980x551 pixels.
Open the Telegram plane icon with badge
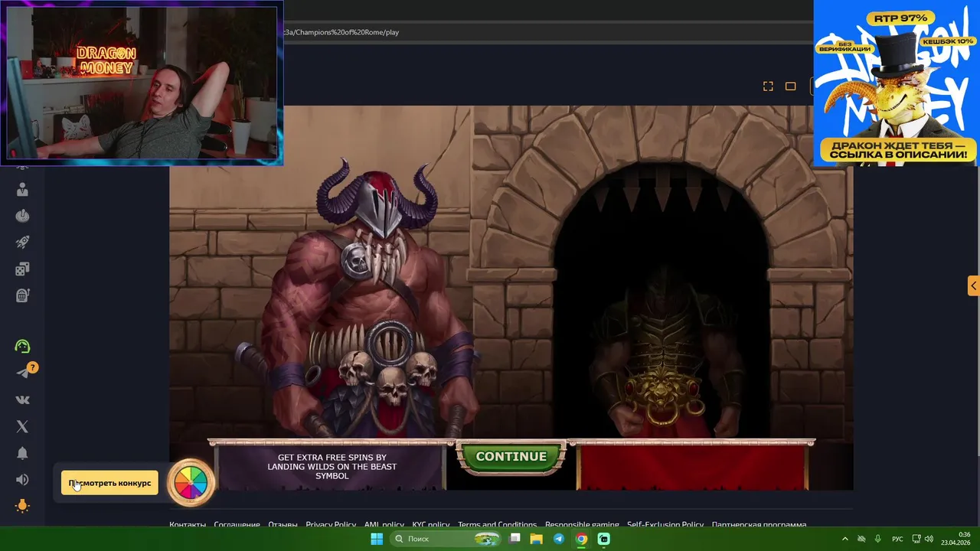pos(24,372)
